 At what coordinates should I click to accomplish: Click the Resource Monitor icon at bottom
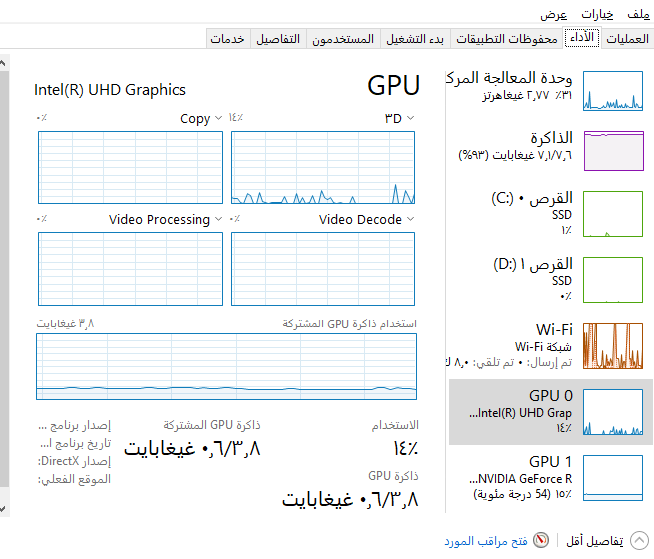(x=541, y=540)
